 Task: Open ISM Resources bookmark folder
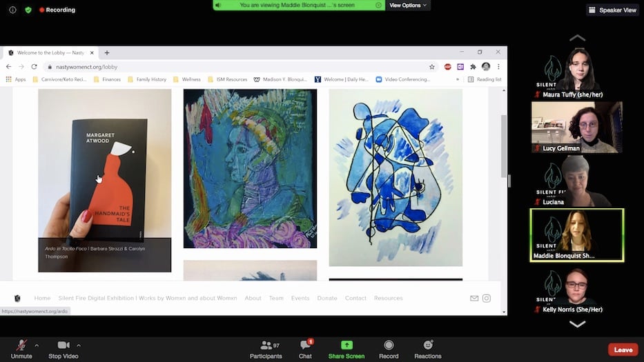[x=228, y=79]
